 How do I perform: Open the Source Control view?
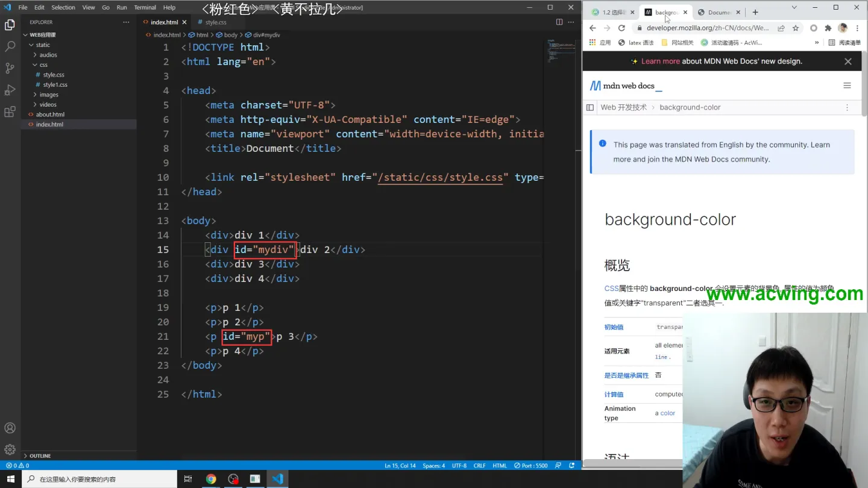[10, 68]
